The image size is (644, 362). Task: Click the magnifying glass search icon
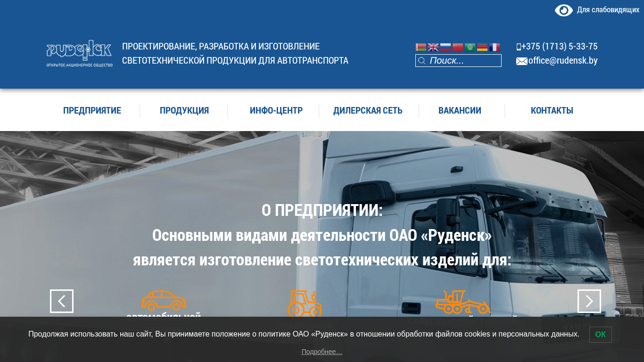pyautogui.click(x=422, y=61)
